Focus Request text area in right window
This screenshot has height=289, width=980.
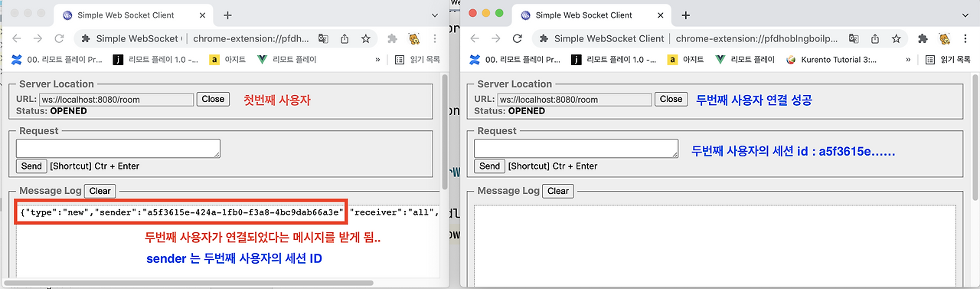(x=576, y=148)
